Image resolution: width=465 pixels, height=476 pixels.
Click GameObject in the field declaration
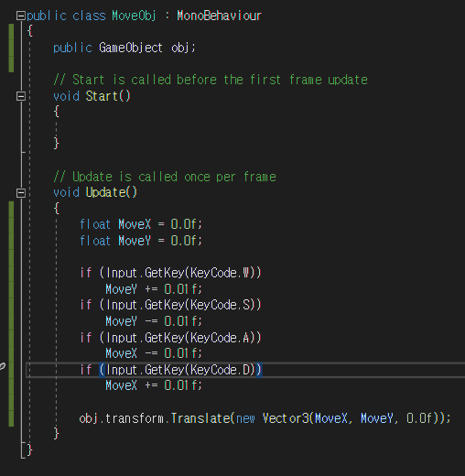(131, 48)
